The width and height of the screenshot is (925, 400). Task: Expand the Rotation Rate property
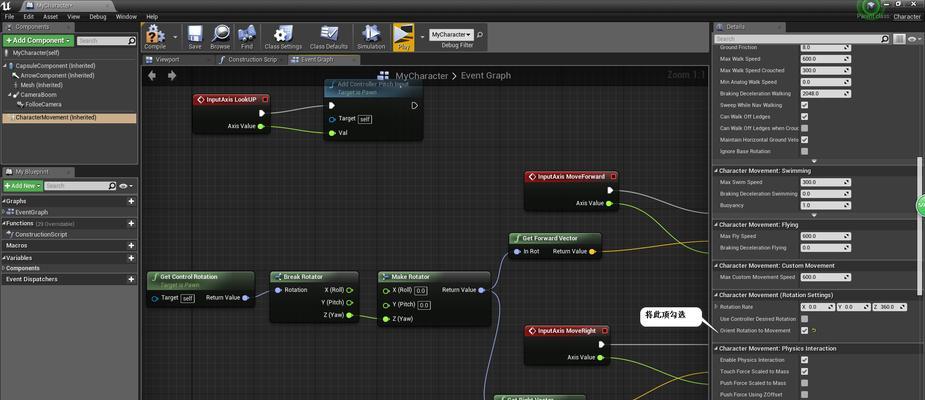[716, 307]
